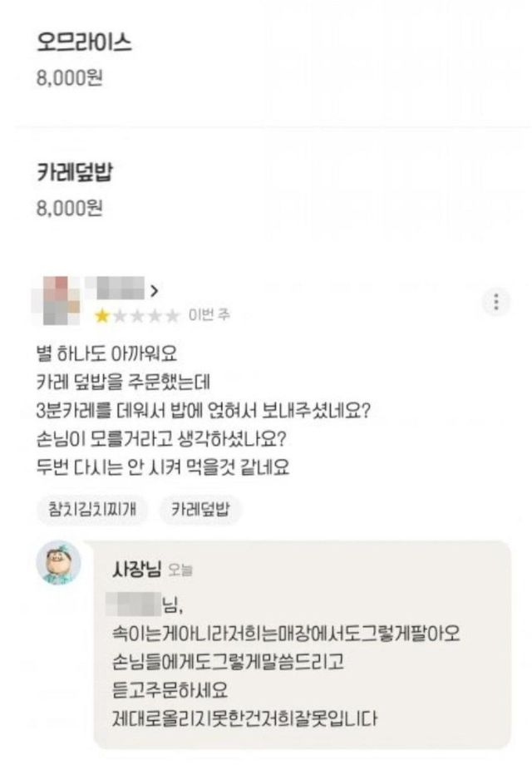Select the 카레덮밥 menu tag chip
Image resolution: width=532 pixels, height=770 pixels.
pos(200,509)
